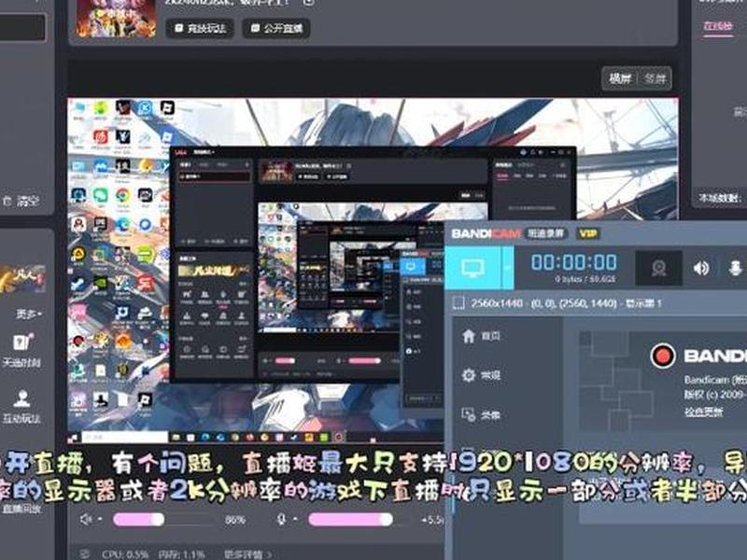Click the CPU usage status text
The width and height of the screenshot is (747, 560).
125,554
